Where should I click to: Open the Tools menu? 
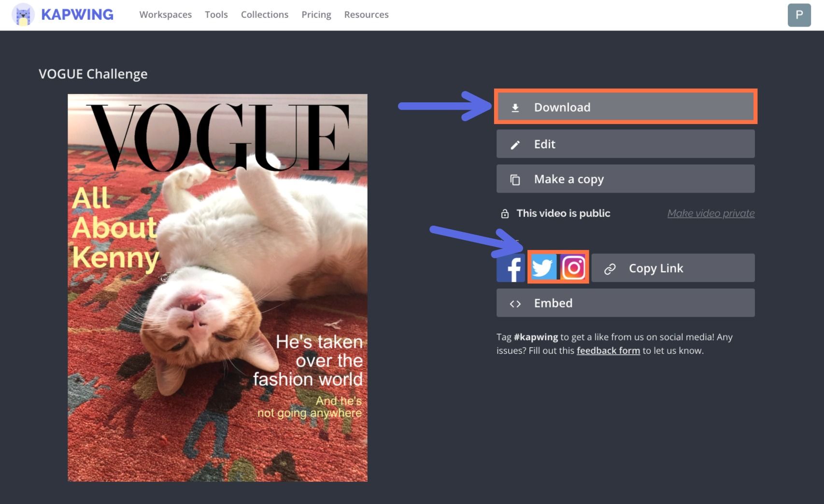[x=216, y=14]
